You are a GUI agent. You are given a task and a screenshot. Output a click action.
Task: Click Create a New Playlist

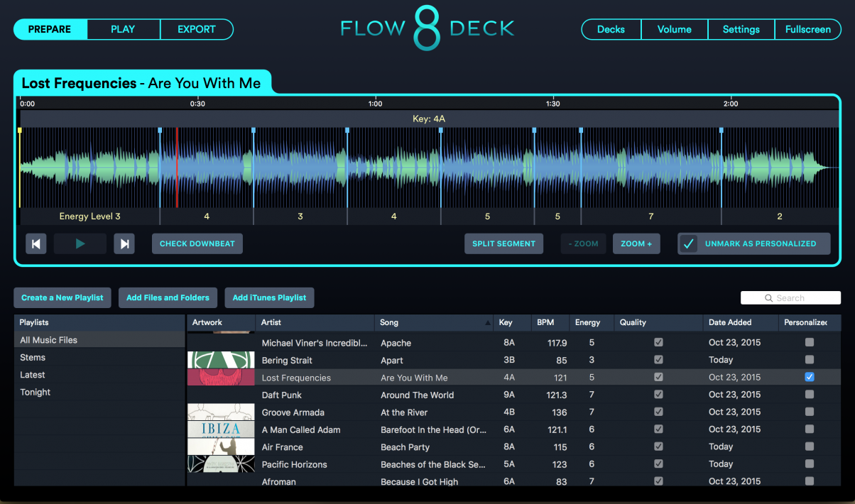[62, 297]
